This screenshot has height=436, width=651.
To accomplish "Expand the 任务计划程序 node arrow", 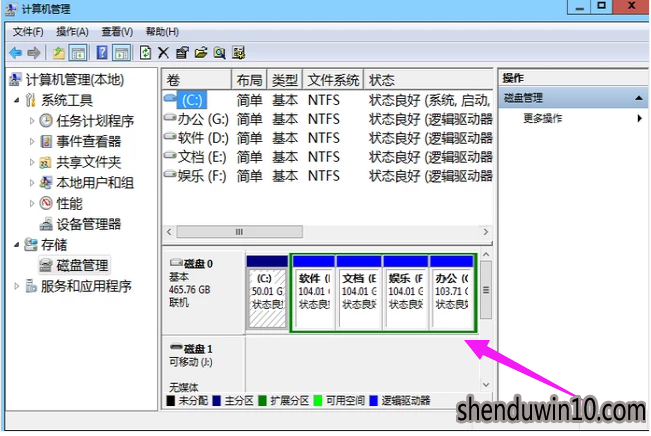I will (32, 121).
